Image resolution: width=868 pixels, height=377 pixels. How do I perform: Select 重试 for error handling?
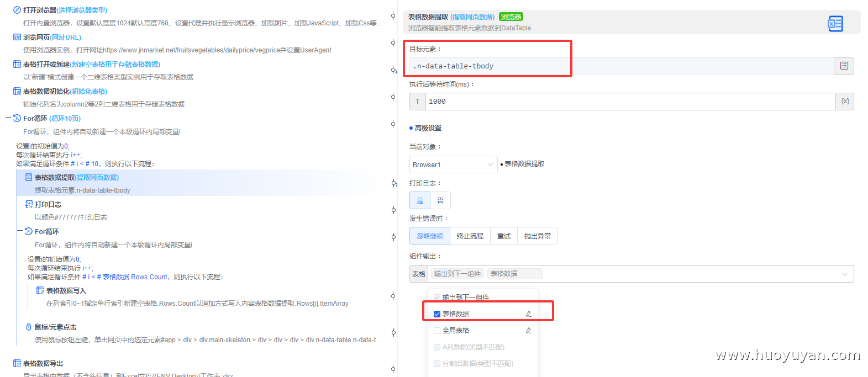504,236
